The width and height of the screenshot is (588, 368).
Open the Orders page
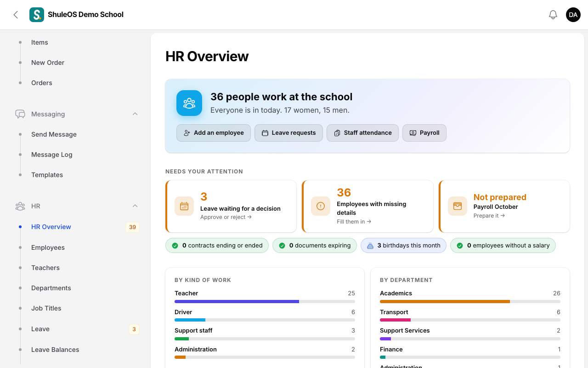pyautogui.click(x=42, y=83)
